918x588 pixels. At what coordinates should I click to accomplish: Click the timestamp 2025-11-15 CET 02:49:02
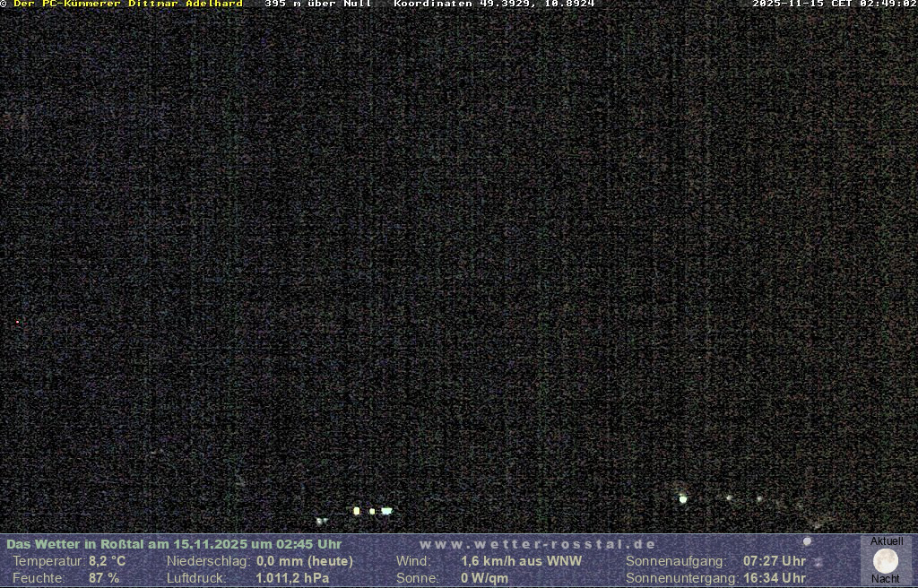click(x=834, y=4)
